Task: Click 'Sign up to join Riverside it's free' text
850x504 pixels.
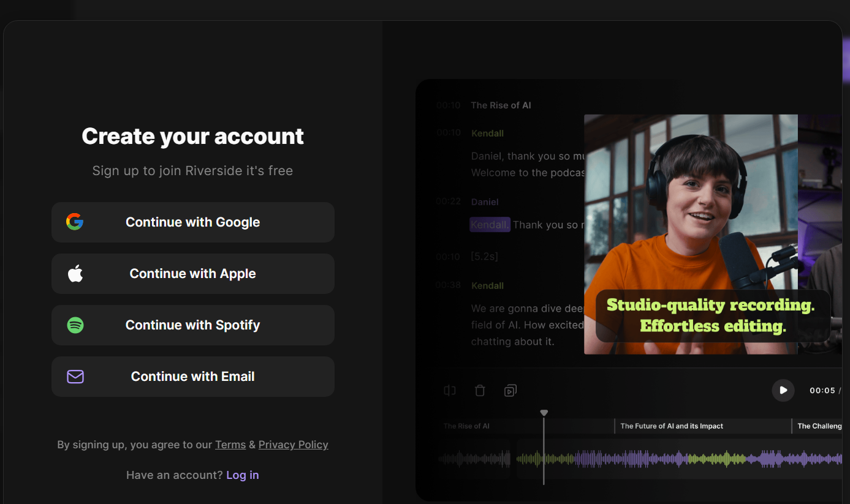Action: click(192, 171)
